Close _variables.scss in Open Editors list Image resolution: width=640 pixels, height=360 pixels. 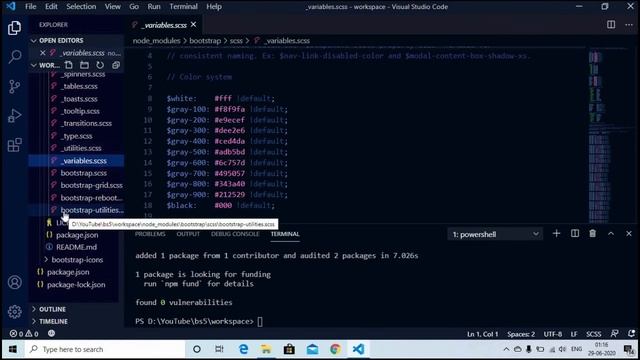(43, 53)
